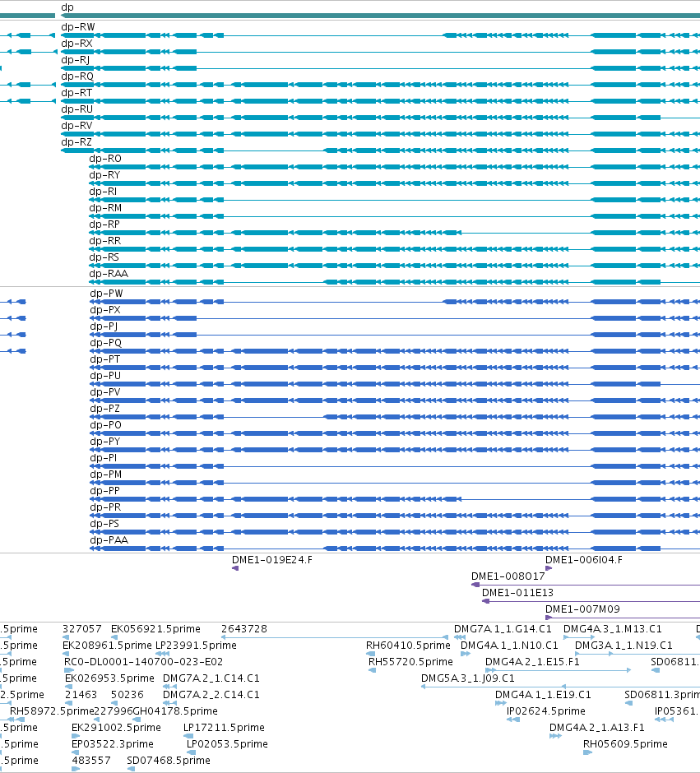Click EST label DMG7A1_1.G14.C1
The image size is (700, 773).
coord(503,628)
